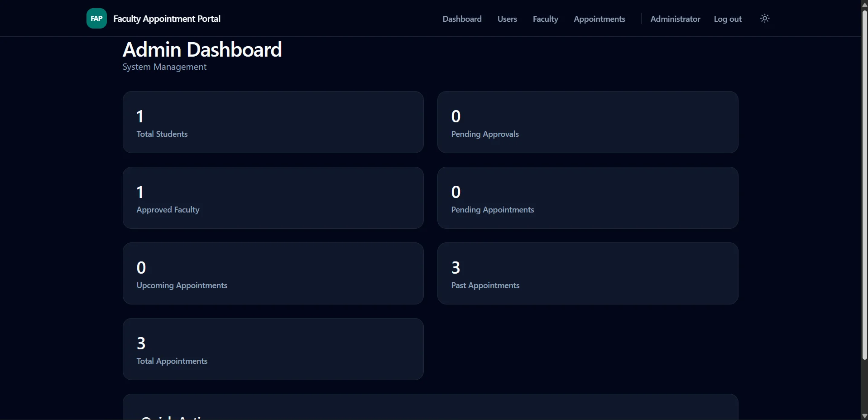The image size is (868, 420).
Task: Click the Admin Dashboard heading
Action: click(202, 49)
